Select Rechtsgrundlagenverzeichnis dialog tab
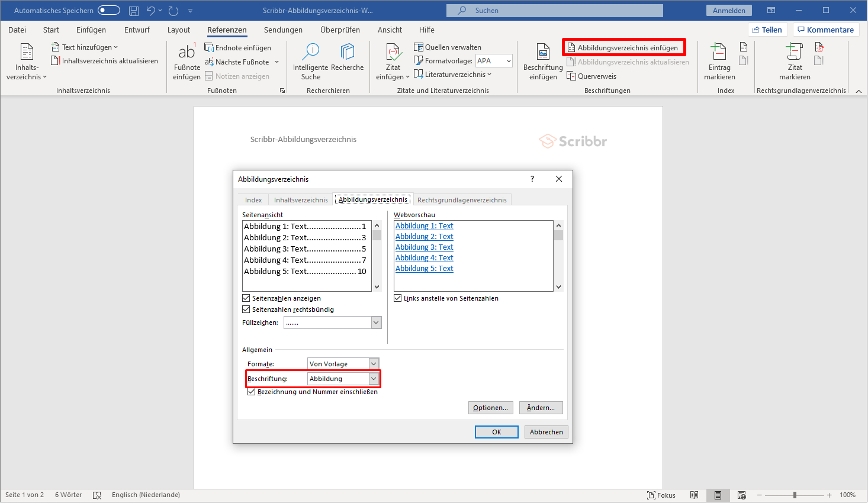The image size is (868, 503). 462,200
